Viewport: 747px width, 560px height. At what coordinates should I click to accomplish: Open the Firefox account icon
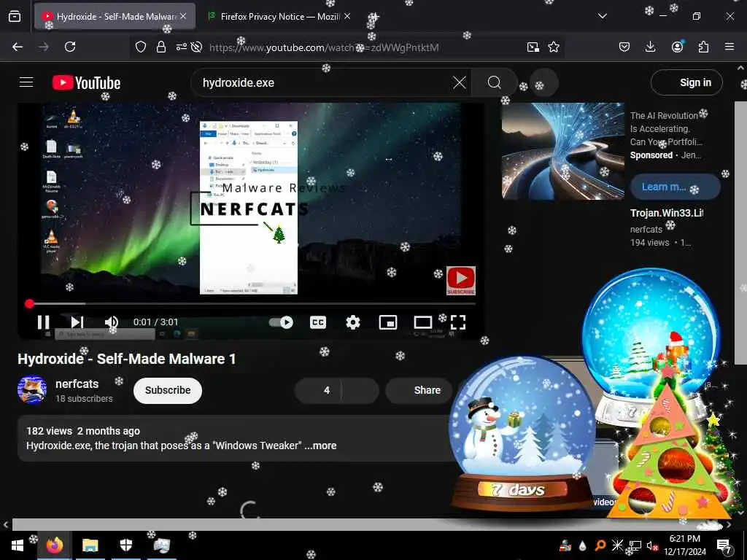point(677,47)
